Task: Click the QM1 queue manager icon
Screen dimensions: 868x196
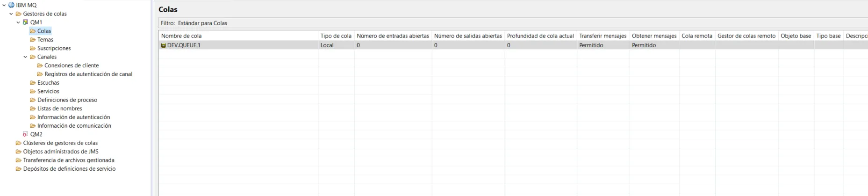Action: coord(26,22)
